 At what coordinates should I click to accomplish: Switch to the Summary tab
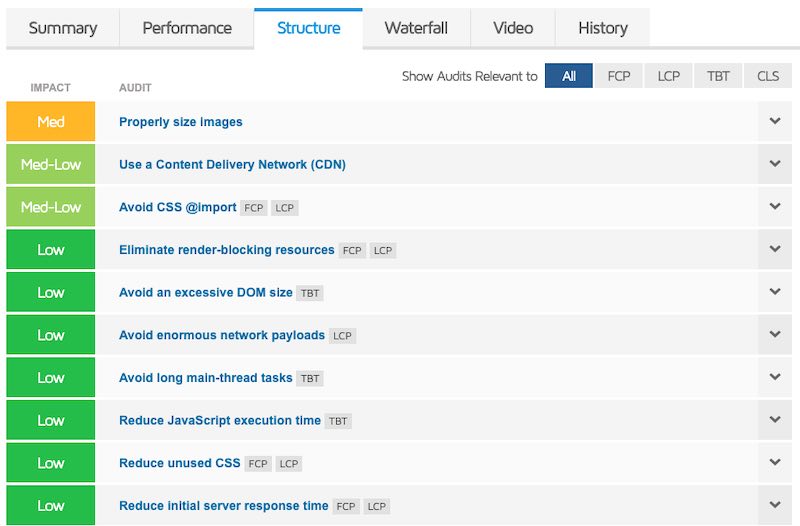tap(62, 28)
